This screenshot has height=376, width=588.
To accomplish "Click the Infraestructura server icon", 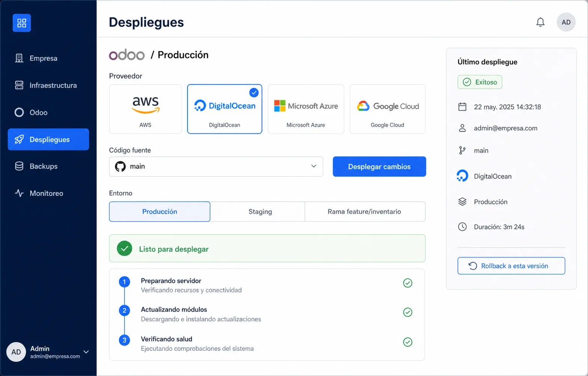I will coord(19,85).
